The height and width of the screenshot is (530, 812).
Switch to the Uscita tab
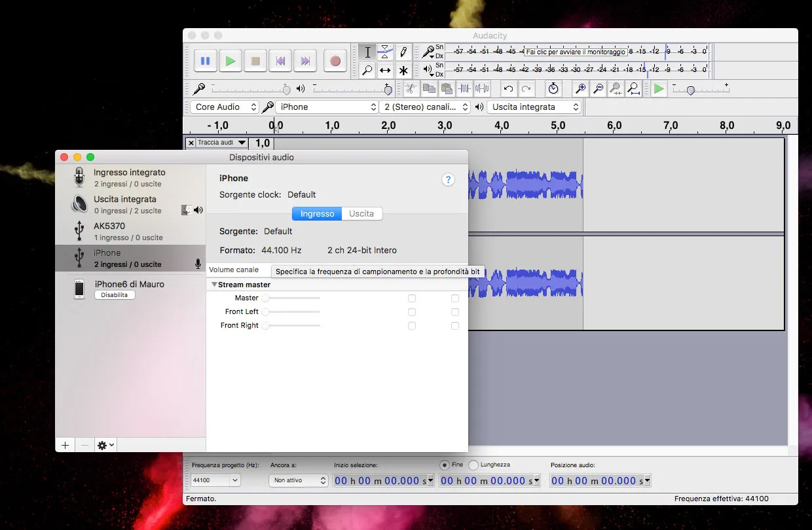[361, 214]
